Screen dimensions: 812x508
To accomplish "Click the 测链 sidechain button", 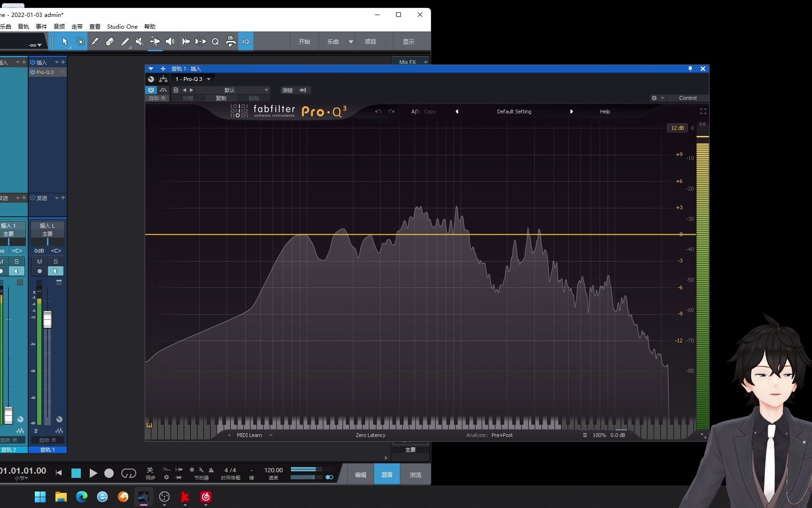I will (288, 90).
